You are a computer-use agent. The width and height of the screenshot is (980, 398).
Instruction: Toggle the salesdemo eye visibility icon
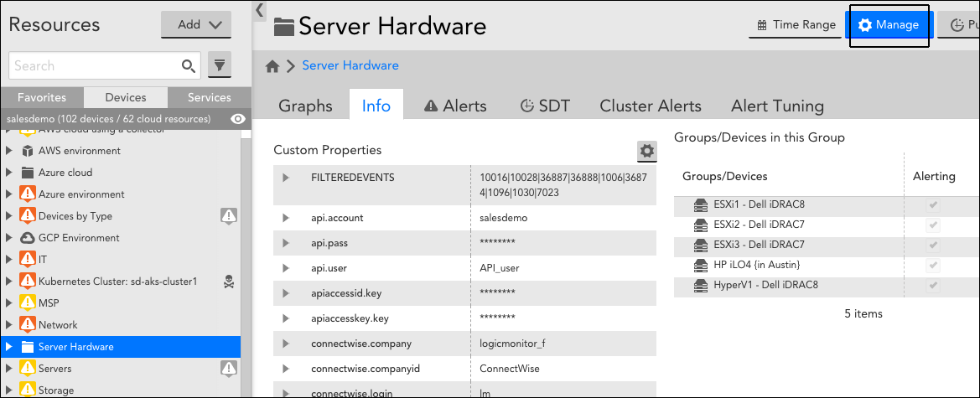(237, 119)
